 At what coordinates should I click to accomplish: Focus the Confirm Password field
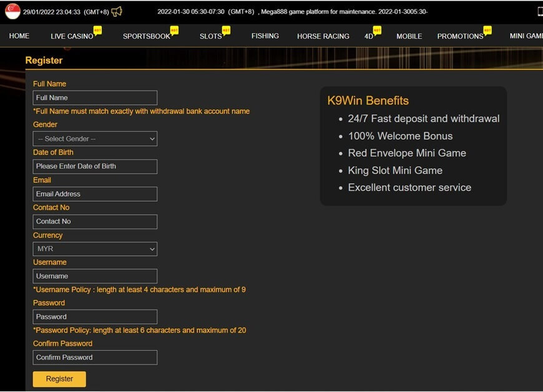95,358
